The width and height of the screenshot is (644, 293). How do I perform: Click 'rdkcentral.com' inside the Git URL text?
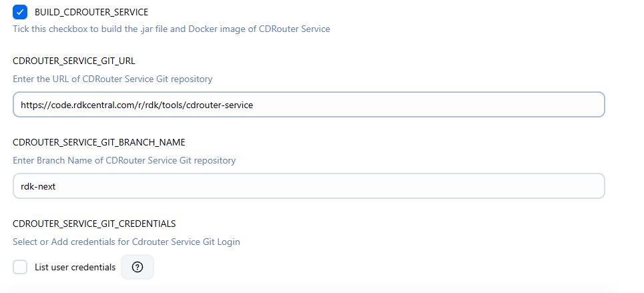(104, 105)
